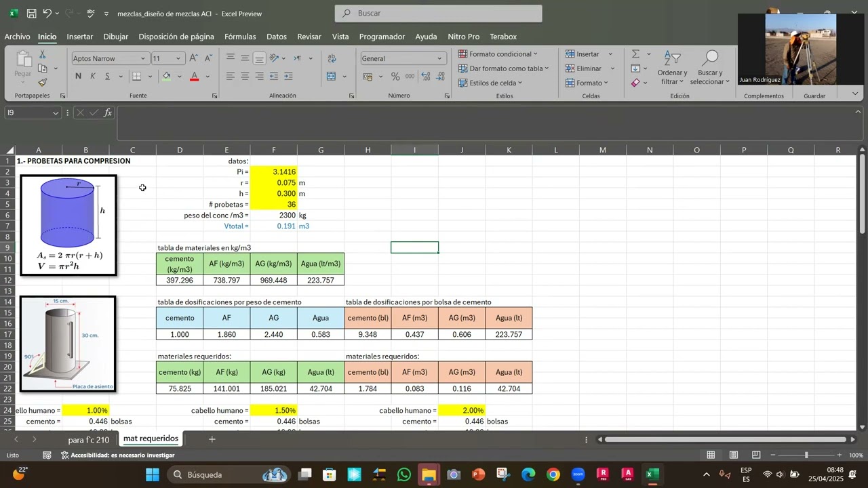Open the Archivo menu
The image size is (868, 488).
[x=18, y=37]
